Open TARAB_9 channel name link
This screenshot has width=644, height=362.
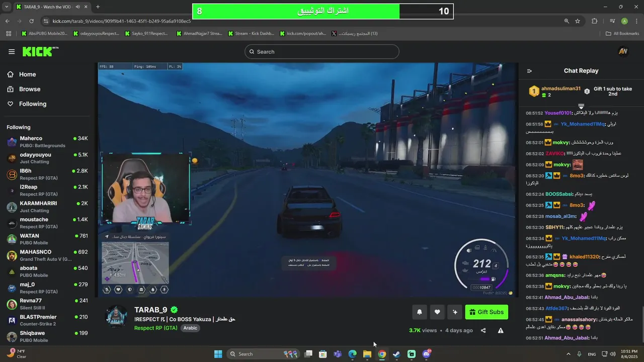[151, 310]
